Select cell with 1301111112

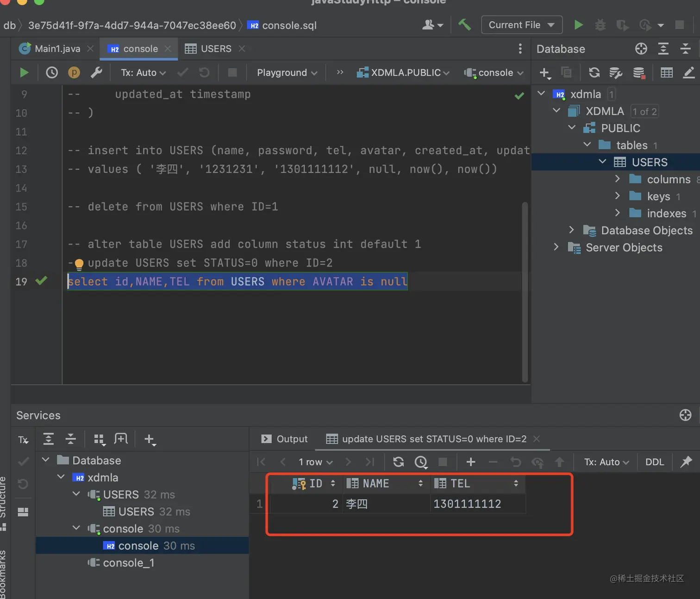pos(478,504)
